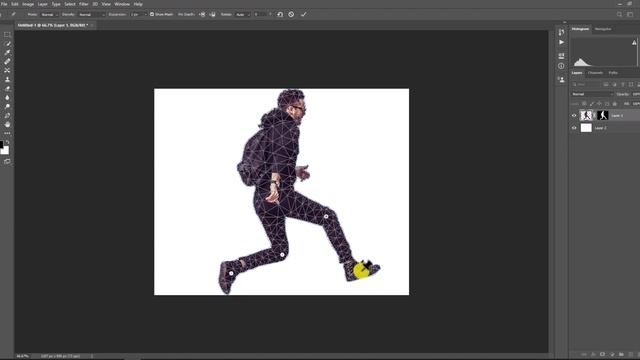Screen dimensions: 640x360
Task: Select the Eraser tool
Action: pos(7,89)
